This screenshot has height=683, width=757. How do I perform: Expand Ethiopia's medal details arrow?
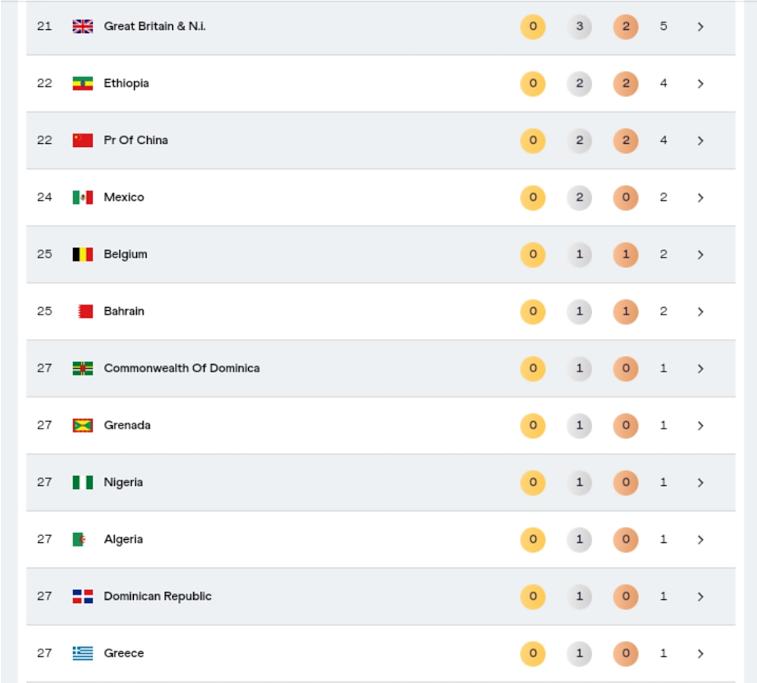(700, 83)
